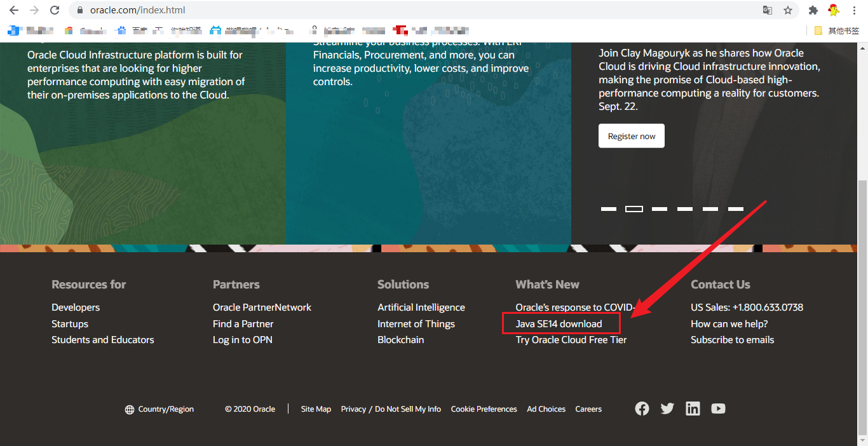Click Log in to OPN
Image resolution: width=868 pixels, height=446 pixels.
point(243,340)
